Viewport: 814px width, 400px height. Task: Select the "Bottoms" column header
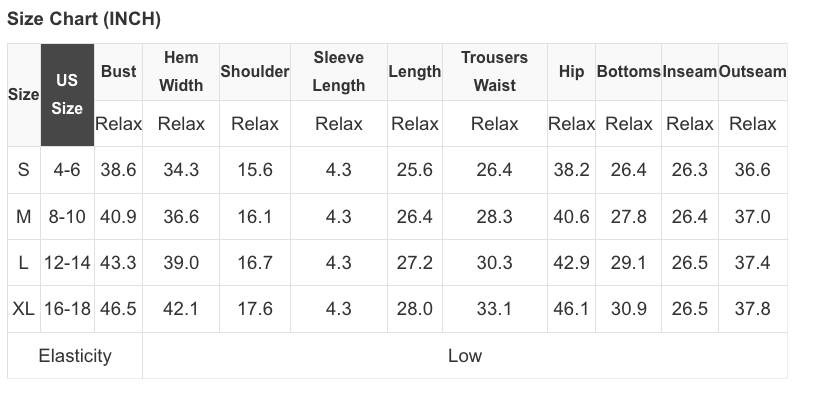point(629,72)
